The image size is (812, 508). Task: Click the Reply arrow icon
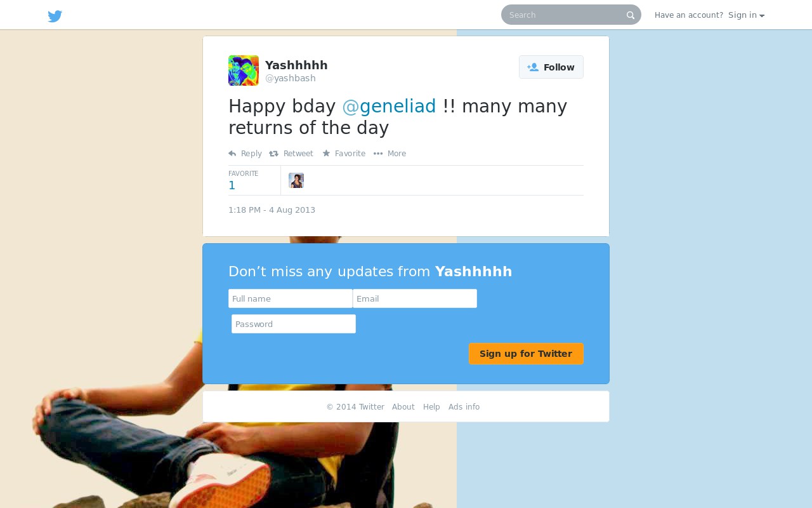coord(232,154)
